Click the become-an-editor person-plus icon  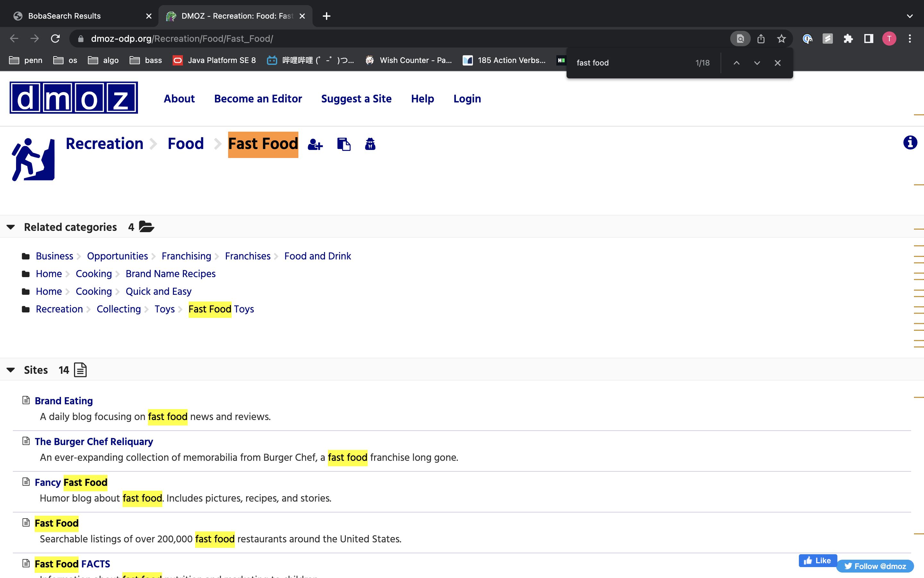coord(315,144)
